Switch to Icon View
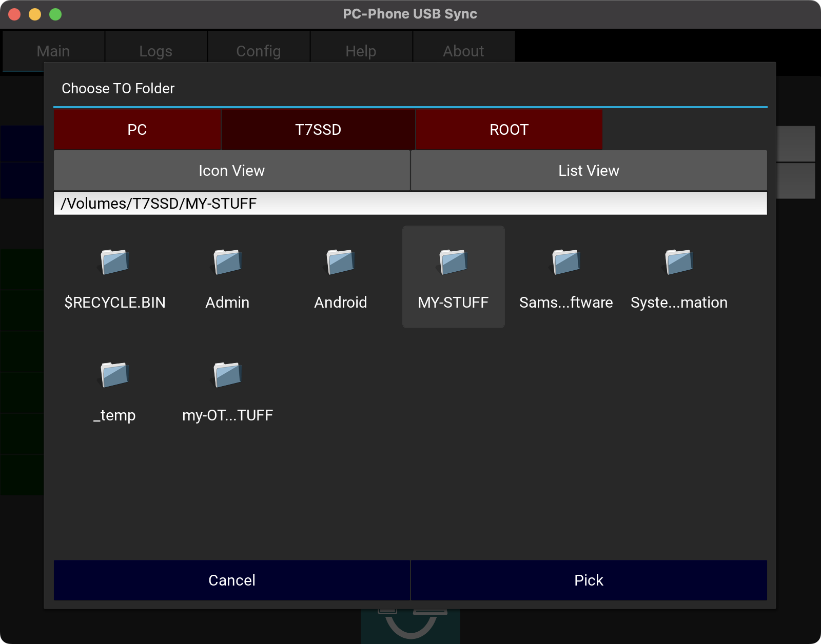This screenshot has width=821, height=644. point(232,171)
